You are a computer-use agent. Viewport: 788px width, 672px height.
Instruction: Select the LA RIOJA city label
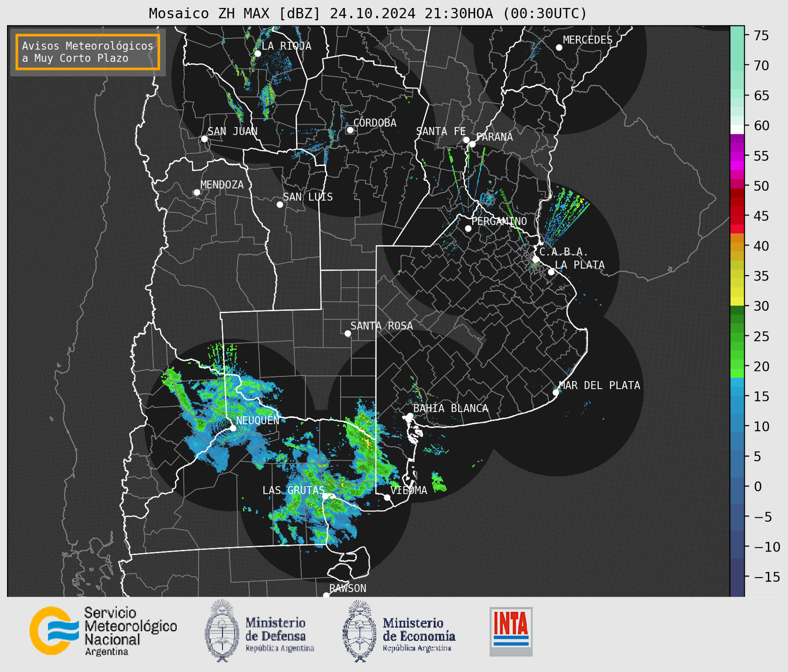[x=286, y=46]
